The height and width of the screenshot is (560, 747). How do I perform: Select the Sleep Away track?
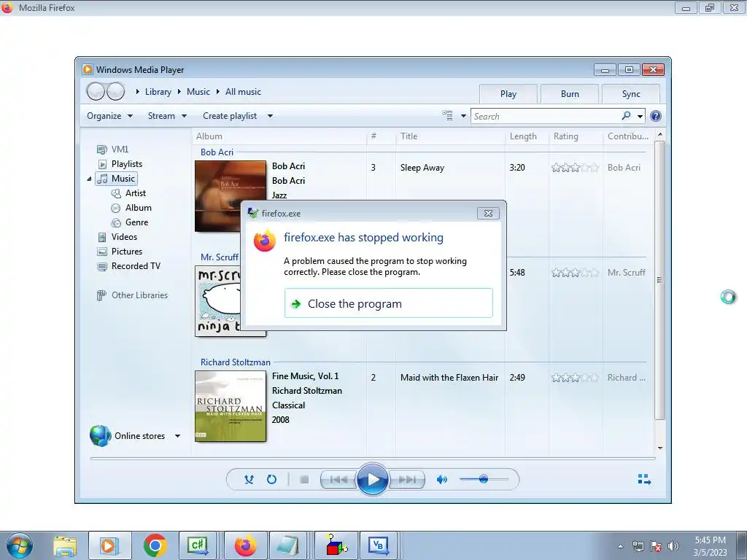pos(422,168)
